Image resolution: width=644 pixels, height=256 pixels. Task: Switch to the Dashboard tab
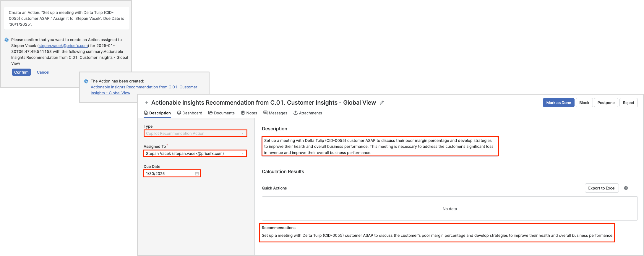click(x=189, y=113)
